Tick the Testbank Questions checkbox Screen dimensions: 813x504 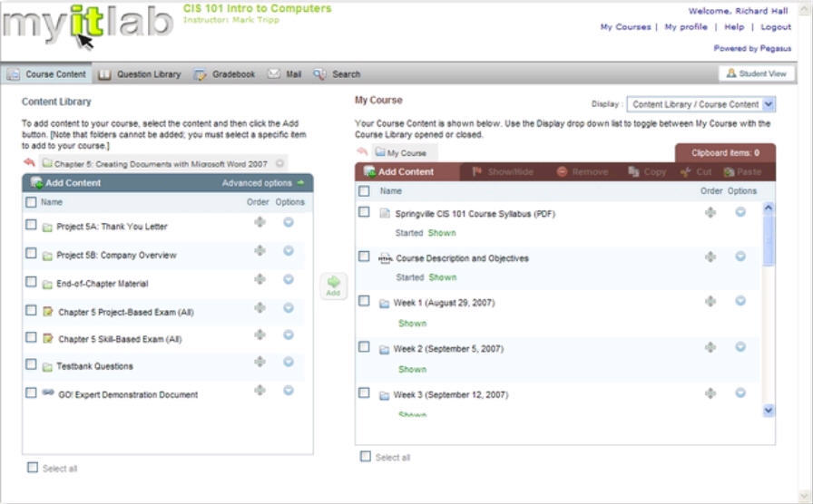point(31,364)
